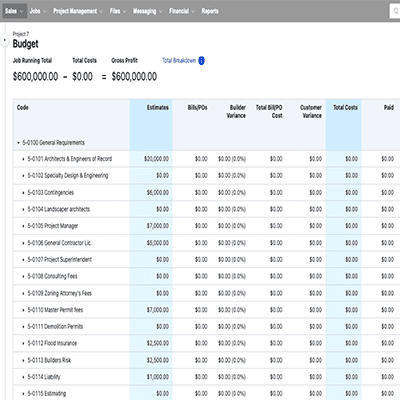Select the $7,000.00 Project Manager estimate
400x400 pixels.
coord(158,226)
